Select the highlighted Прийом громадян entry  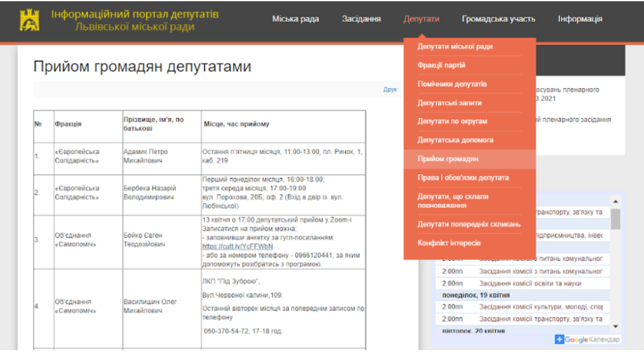pyautogui.click(x=469, y=159)
